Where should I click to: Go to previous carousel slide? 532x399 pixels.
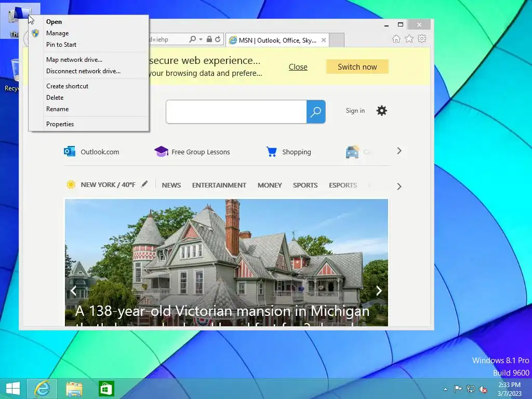[73, 291]
